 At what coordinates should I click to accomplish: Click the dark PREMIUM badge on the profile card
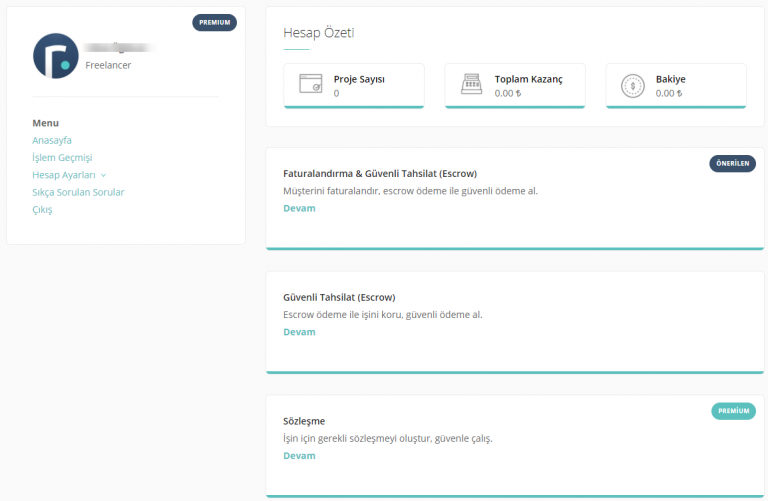point(215,23)
